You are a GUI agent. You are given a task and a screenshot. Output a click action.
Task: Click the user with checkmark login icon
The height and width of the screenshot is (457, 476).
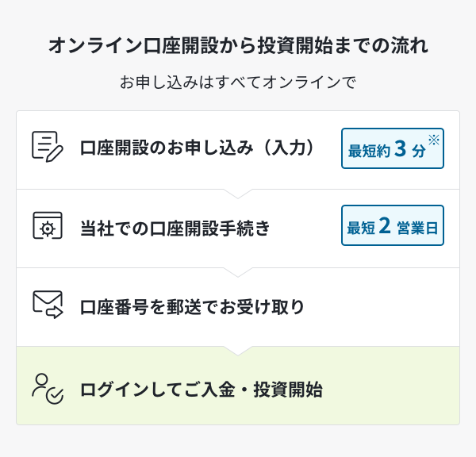[48, 389]
